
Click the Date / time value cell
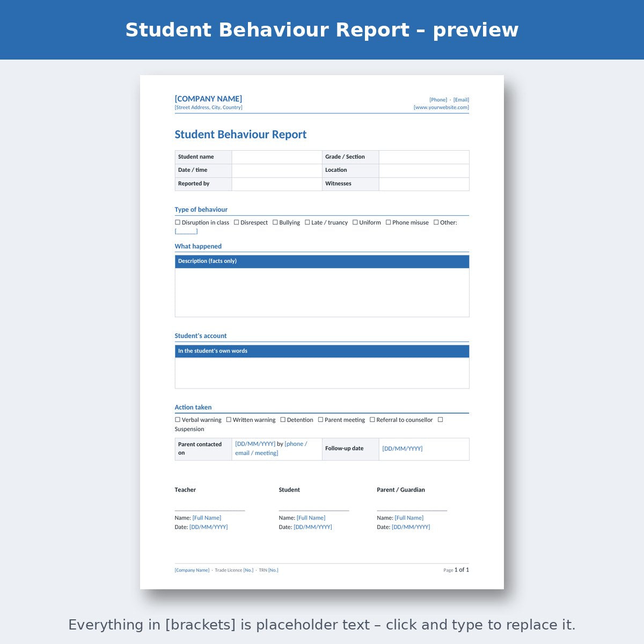point(277,171)
